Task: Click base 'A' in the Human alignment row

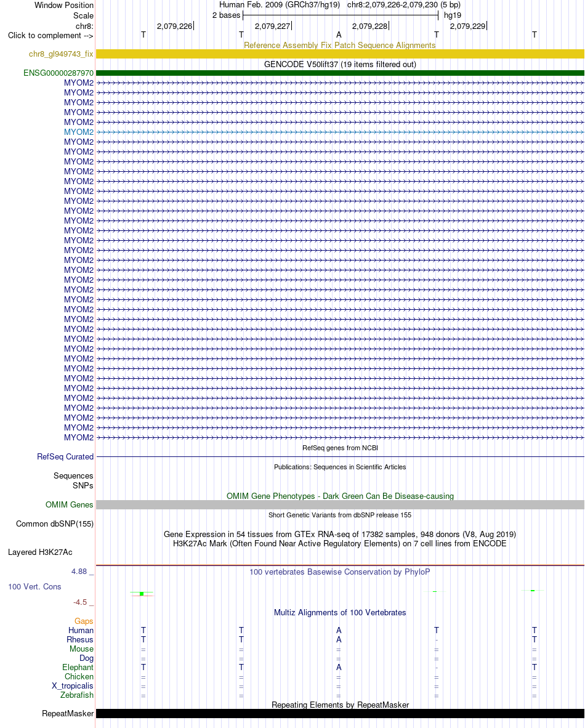Action: point(339,631)
